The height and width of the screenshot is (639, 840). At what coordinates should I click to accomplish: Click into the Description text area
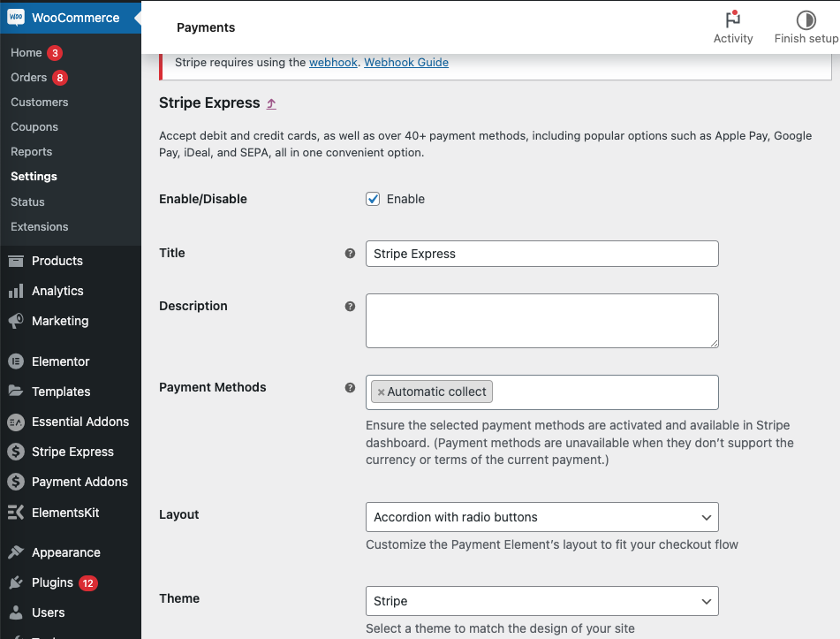point(542,321)
